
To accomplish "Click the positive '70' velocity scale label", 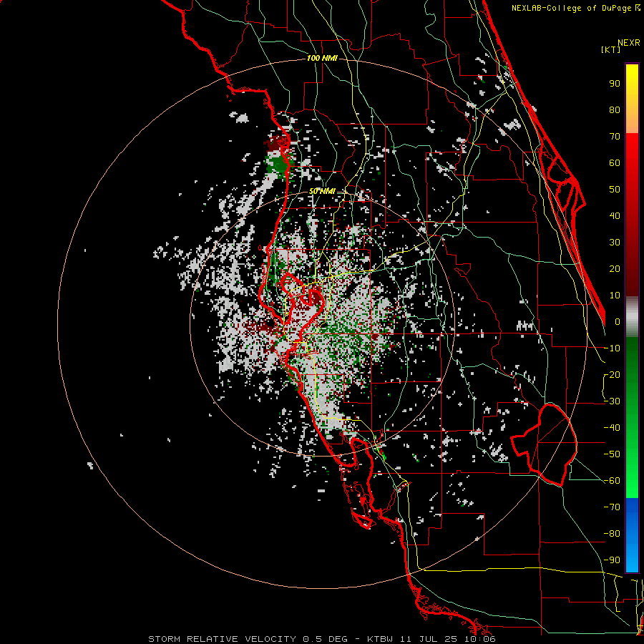I will 615,137.
